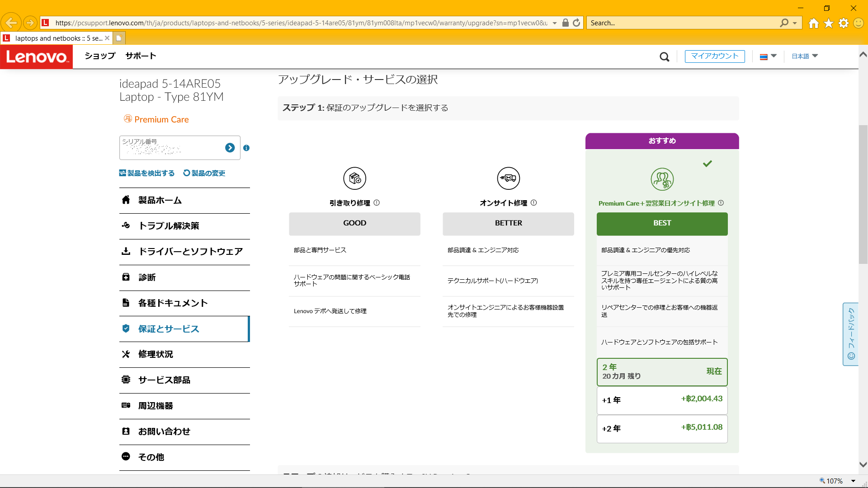Expand the search provider dropdown arrow
868x488 pixels.
795,23
